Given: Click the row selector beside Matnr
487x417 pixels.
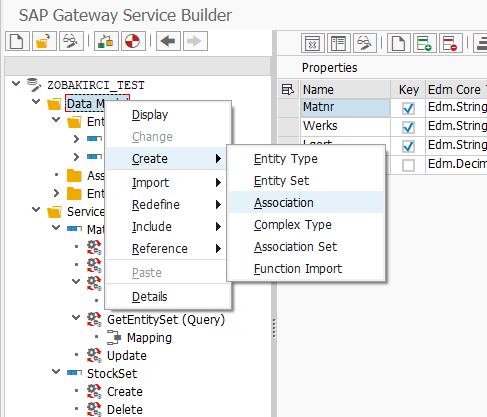Looking at the screenshot, I should [288, 108].
